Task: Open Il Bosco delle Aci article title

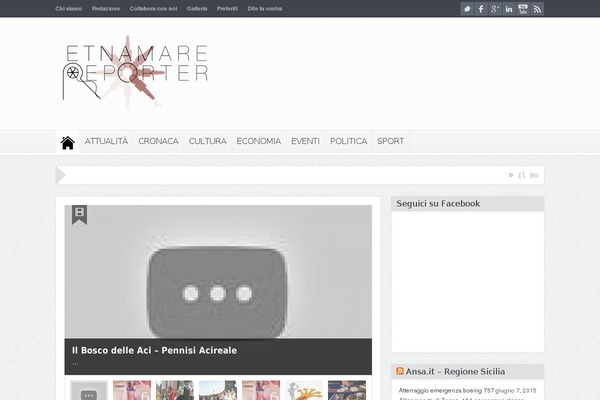Action: pyautogui.click(x=155, y=350)
